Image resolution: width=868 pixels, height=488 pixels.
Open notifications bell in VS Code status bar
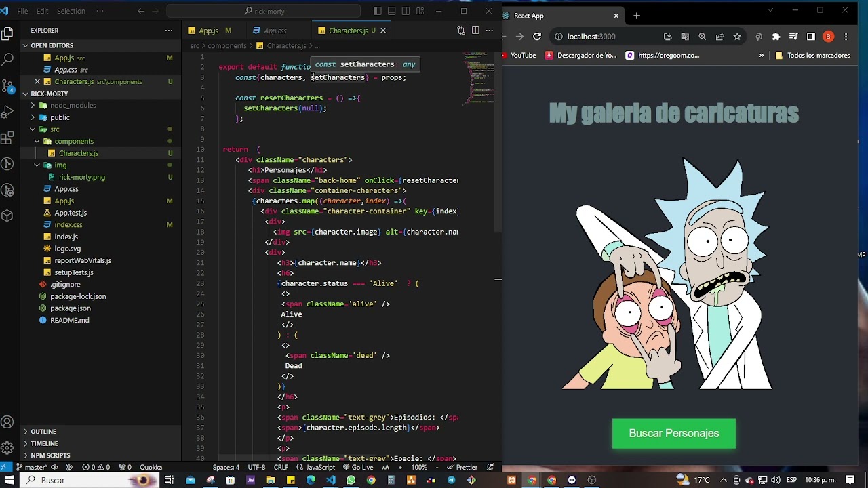(x=490, y=467)
